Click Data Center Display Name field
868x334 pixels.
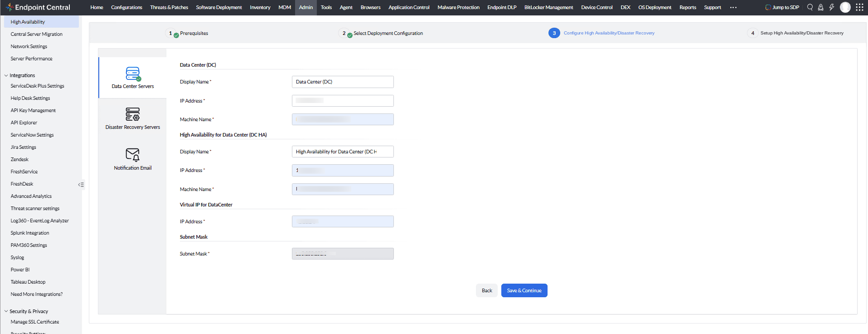[343, 82]
